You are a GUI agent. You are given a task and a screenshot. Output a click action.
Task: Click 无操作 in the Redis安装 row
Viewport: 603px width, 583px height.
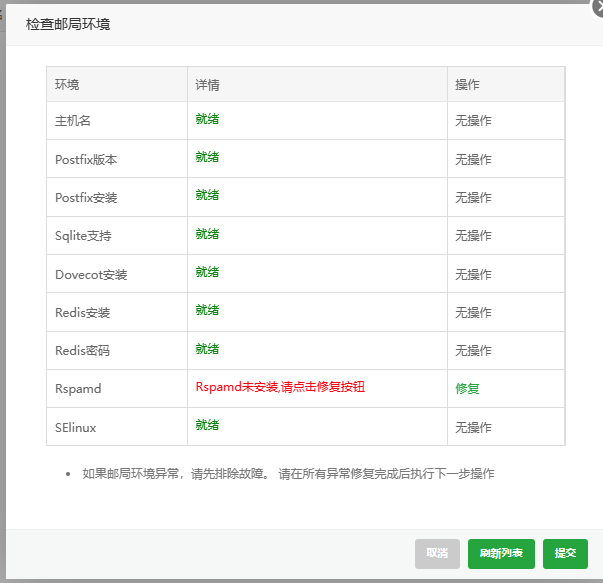coord(473,312)
